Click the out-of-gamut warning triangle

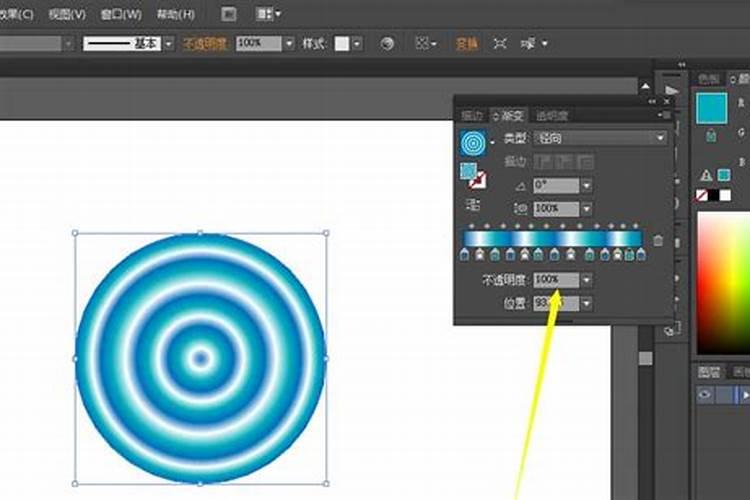pos(706,176)
